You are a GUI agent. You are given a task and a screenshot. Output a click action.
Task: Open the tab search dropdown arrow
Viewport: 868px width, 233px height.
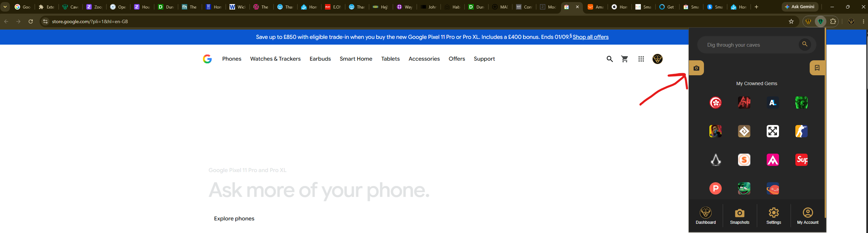(5, 7)
